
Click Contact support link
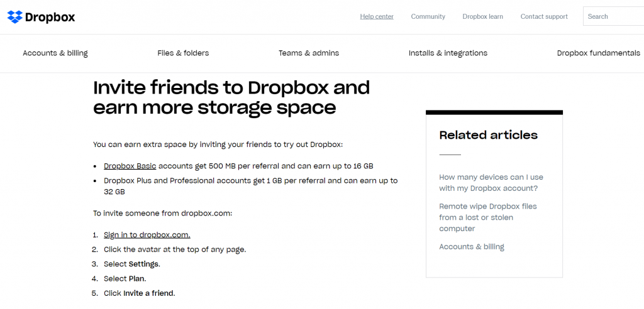[544, 16]
